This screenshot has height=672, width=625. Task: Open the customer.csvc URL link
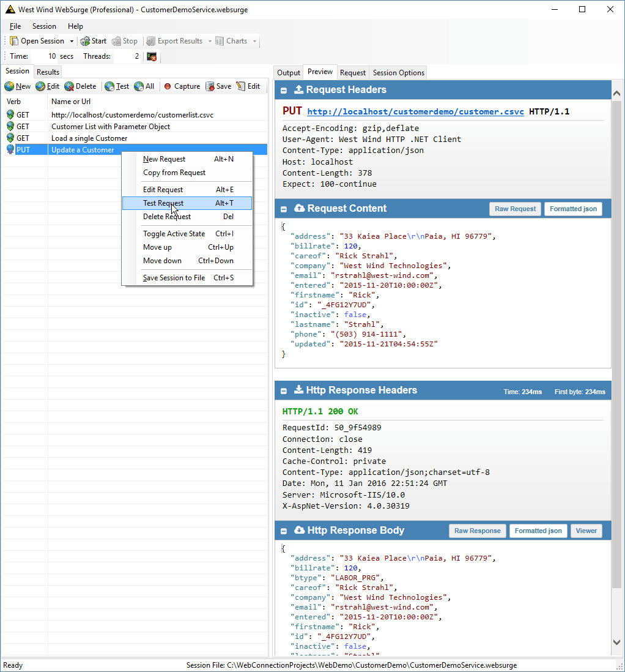click(x=415, y=112)
